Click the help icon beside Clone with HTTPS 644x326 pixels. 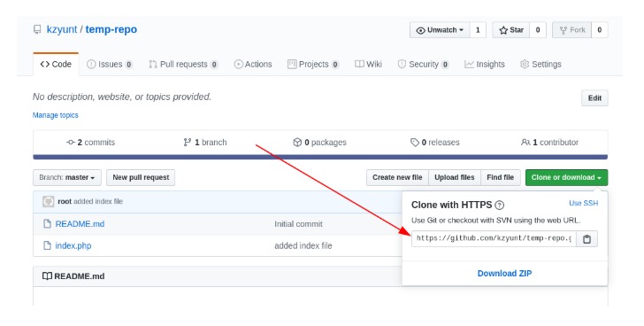(x=500, y=205)
